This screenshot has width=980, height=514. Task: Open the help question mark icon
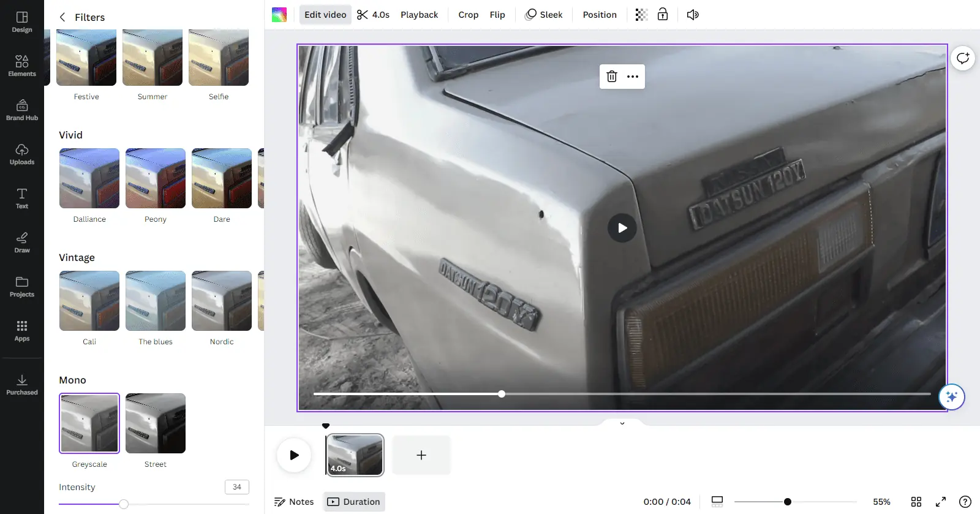point(965,502)
